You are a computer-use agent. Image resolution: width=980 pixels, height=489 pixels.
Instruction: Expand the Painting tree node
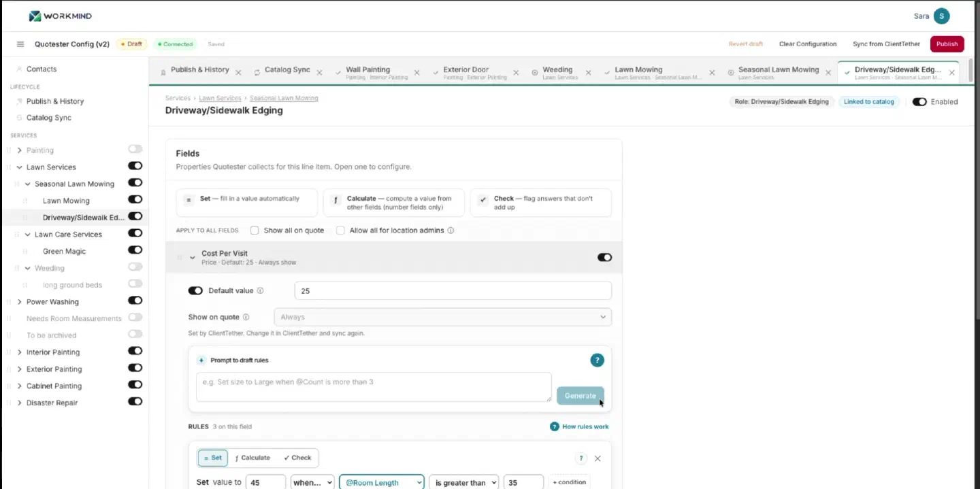[19, 150]
